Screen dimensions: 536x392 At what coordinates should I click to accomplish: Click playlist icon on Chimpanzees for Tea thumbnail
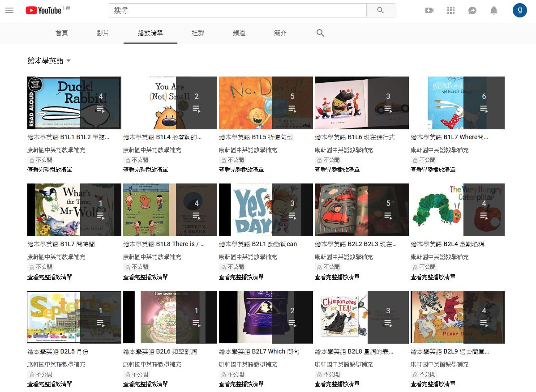pyautogui.click(x=388, y=323)
